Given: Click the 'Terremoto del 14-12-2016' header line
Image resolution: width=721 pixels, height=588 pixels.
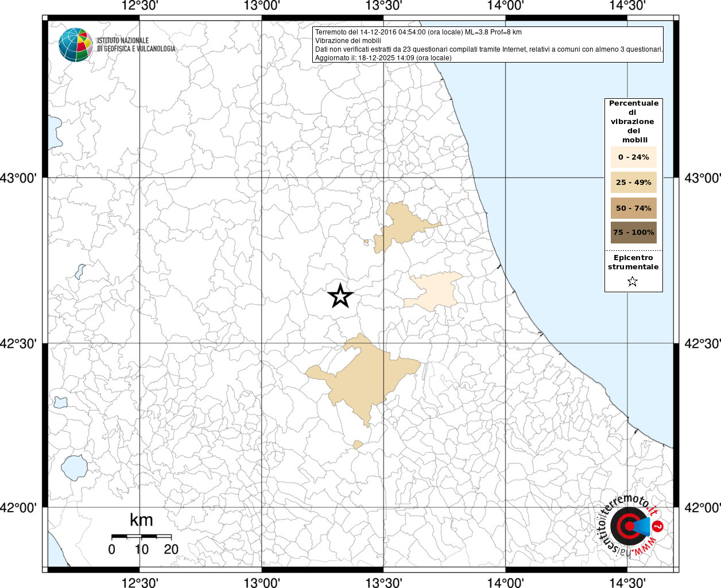Looking at the screenshot, I should coord(418,32).
